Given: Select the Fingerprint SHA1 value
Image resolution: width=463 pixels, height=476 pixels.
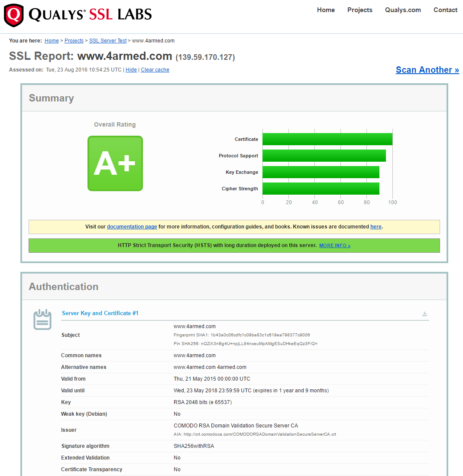Looking at the screenshot, I should point(260,335).
